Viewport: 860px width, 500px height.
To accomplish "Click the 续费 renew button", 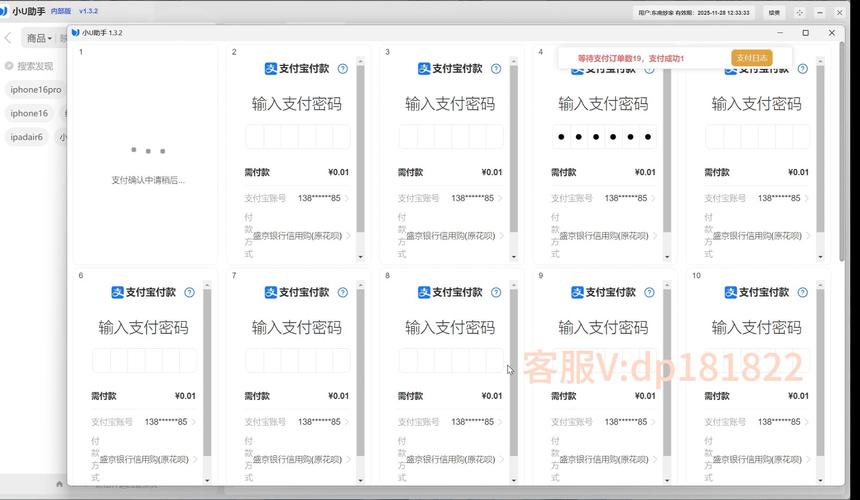I will click(x=774, y=13).
